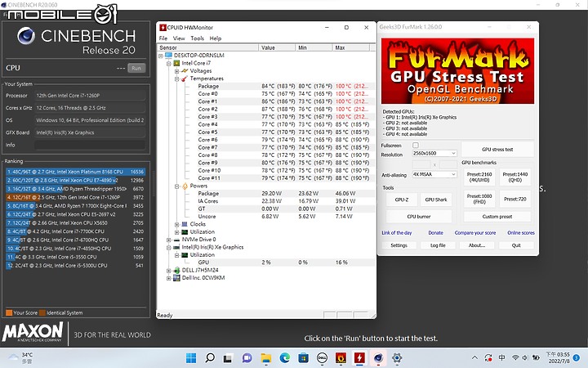This screenshot has height=368, width=588.
Task: Click the HWMonitor title bar app icon
Action: [163, 28]
